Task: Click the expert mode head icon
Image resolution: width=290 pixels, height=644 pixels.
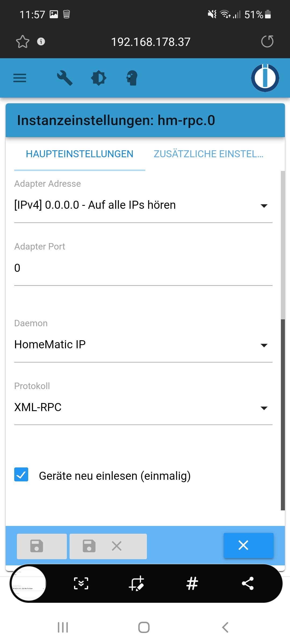Action: (x=132, y=78)
